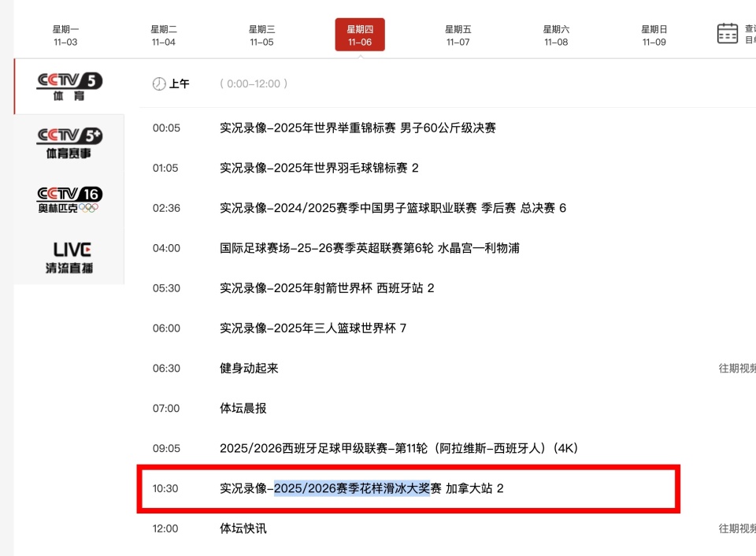Select the 星期一 11-03 day tab
The width and height of the screenshot is (756, 556).
tap(66, 35)
